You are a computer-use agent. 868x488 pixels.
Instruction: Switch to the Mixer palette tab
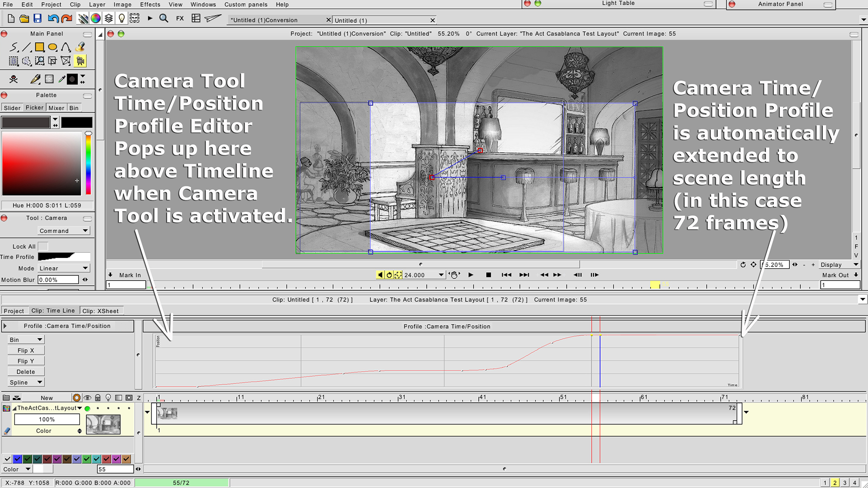[x=56, y=108]
